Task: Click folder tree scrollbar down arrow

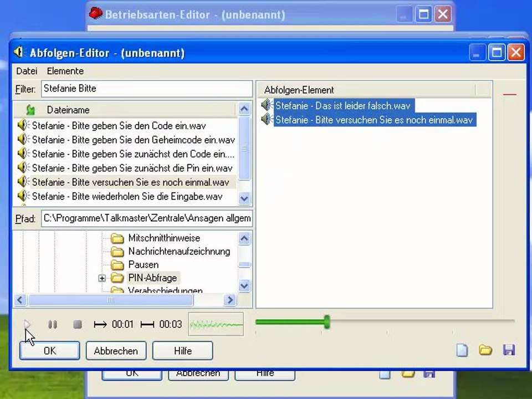Action: click(244, 285)
